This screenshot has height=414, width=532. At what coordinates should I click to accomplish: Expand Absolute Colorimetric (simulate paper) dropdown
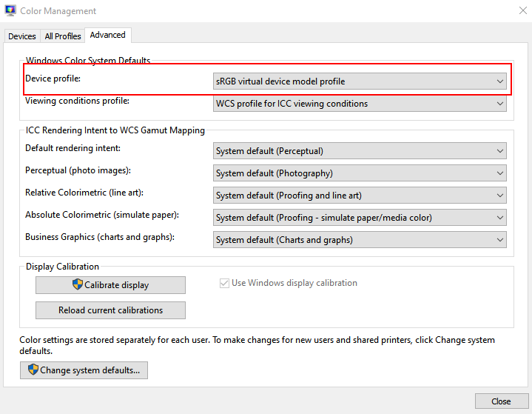[x=360, y=217]
